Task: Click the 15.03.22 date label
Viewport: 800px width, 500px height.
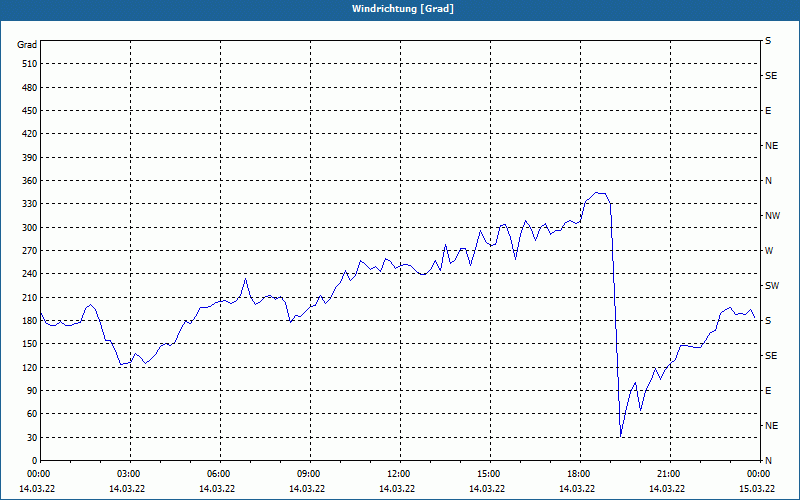Action: [x=757, y=489]
